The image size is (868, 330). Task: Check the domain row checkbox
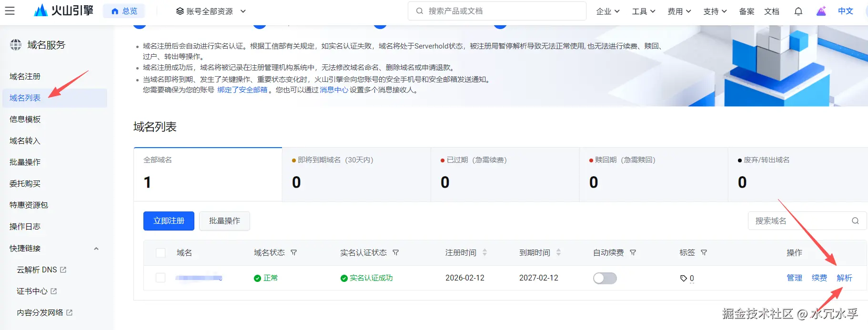[x=161, y=278]
